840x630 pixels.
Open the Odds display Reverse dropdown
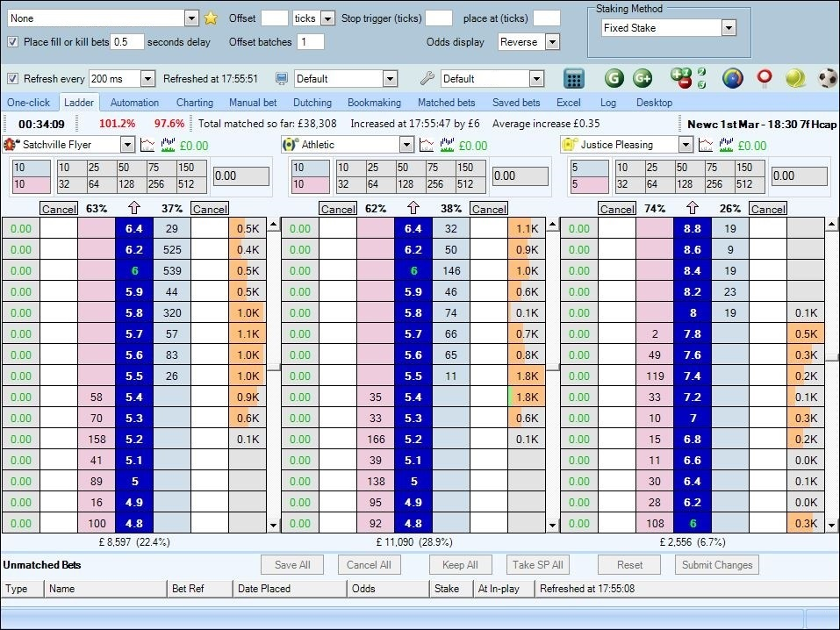[552, 42]
